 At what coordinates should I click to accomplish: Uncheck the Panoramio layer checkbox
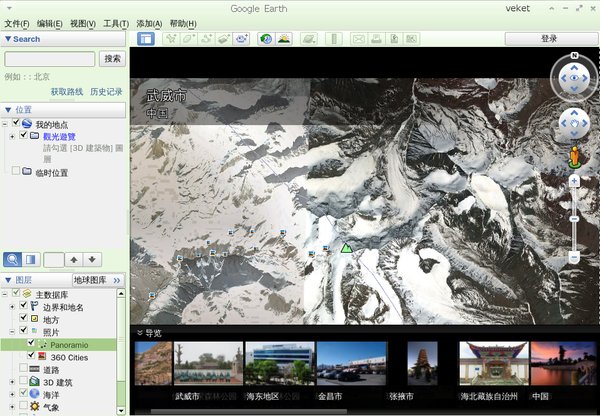tap(31, 343)
